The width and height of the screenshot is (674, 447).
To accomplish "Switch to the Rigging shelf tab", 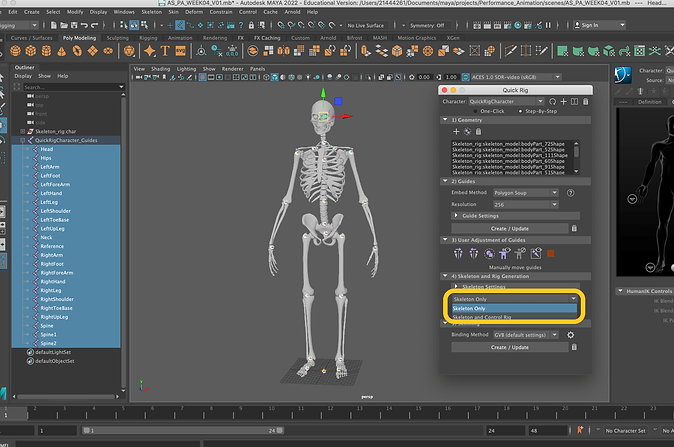I will click(148, 38).
